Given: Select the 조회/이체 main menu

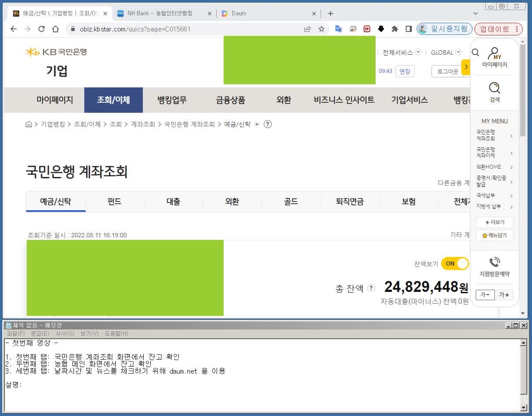Looking at the screenshot, I should pos(114,100).
